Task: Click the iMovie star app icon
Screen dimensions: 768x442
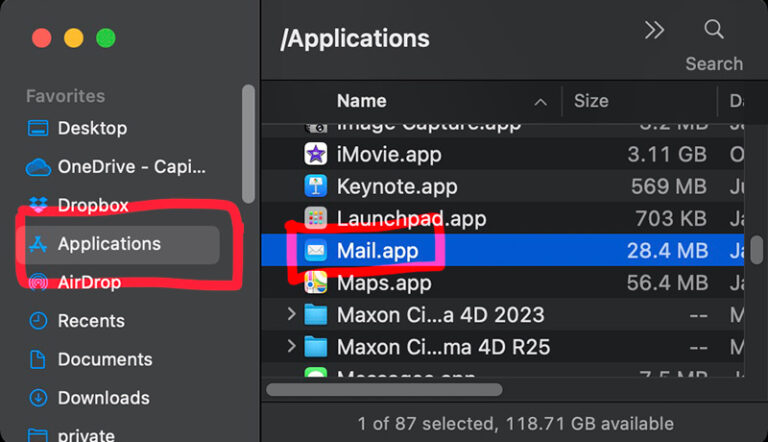Action: (315, 154)
